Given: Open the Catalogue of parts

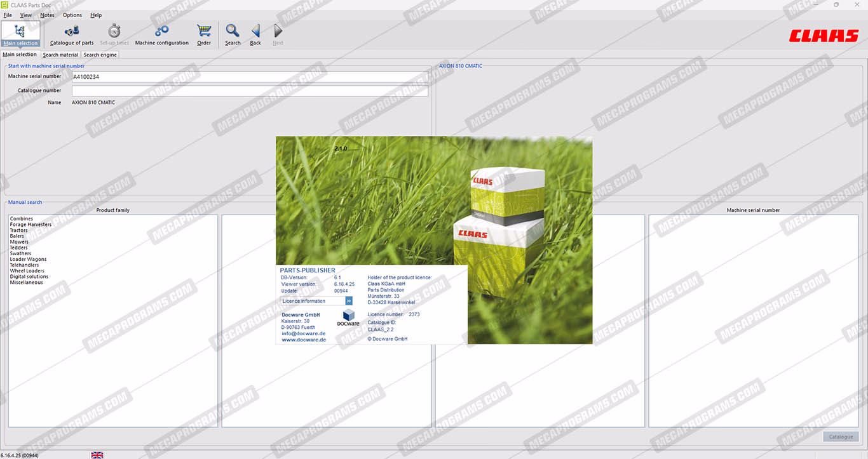Looking at the screenshot, I should (x=72, y=34).
